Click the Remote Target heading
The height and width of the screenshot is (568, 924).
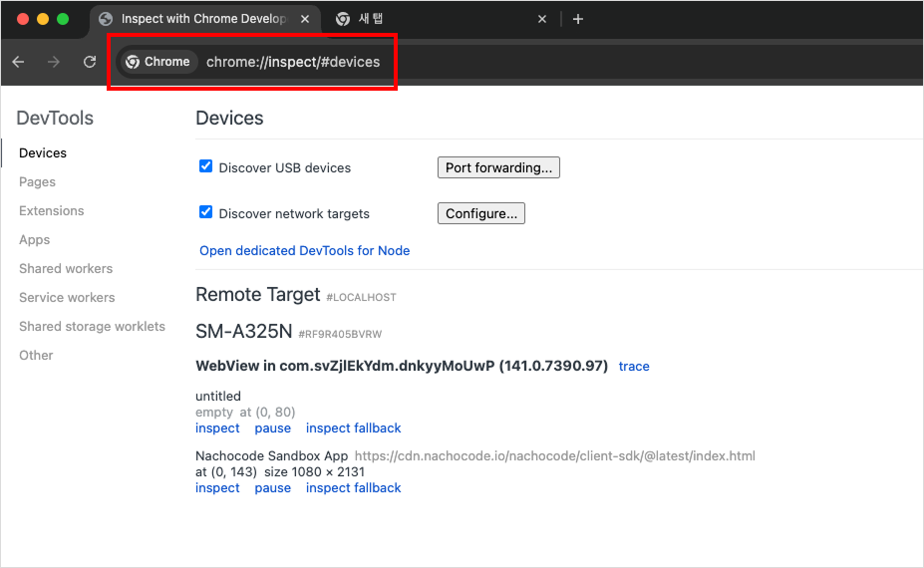258,295
